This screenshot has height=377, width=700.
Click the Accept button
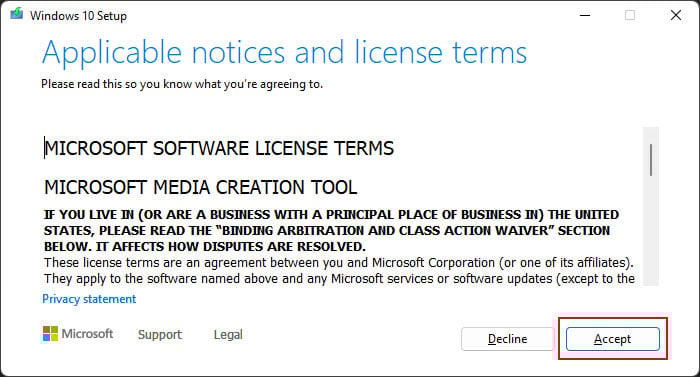click(612, 339)
